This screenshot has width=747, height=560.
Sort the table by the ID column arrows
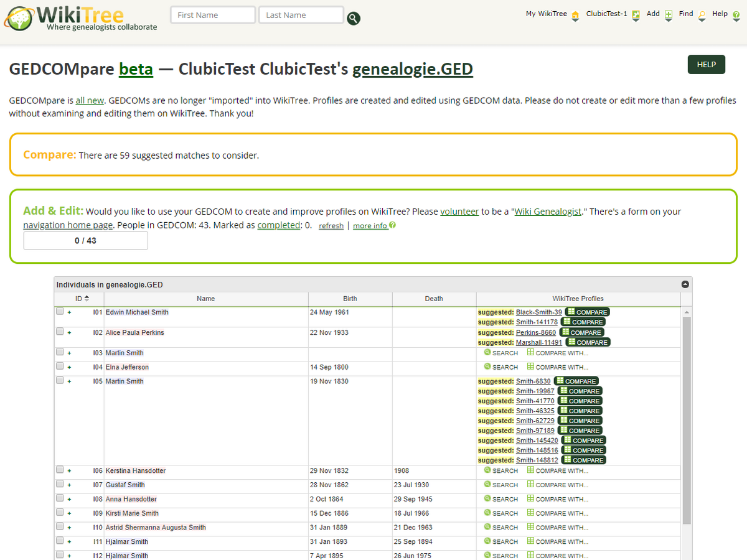87,298
